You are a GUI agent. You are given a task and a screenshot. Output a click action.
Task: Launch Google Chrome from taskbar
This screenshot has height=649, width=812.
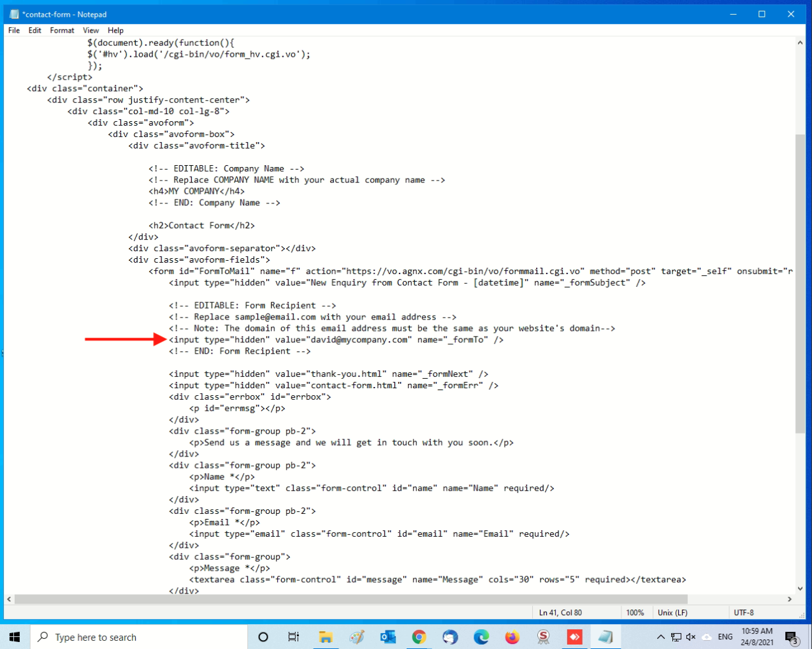[x=419, y=637]
